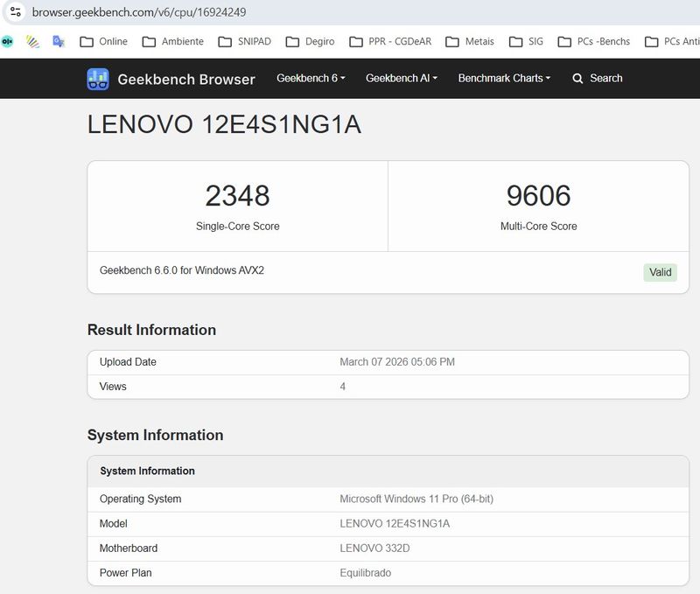Open the PCs -Benchs bookmarks folder
Image resolution: width=700 pixels, height=594 pixels.
pos(594,41)
